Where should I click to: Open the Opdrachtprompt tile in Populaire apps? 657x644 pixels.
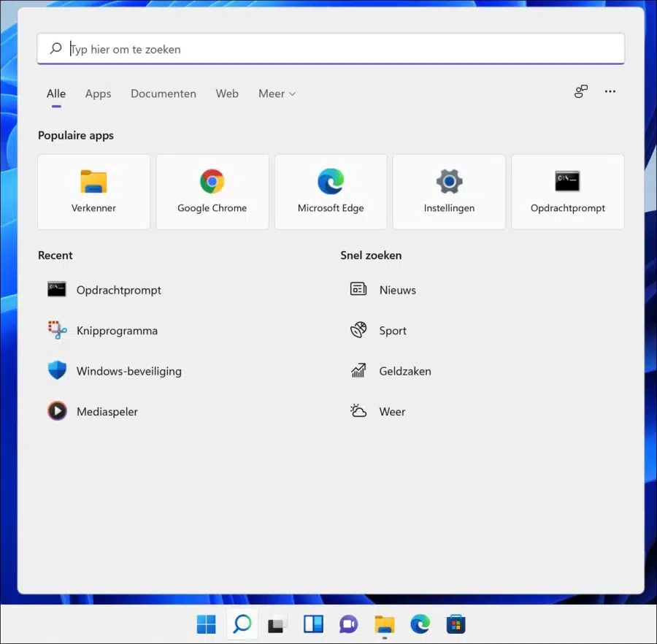point(568,192)
